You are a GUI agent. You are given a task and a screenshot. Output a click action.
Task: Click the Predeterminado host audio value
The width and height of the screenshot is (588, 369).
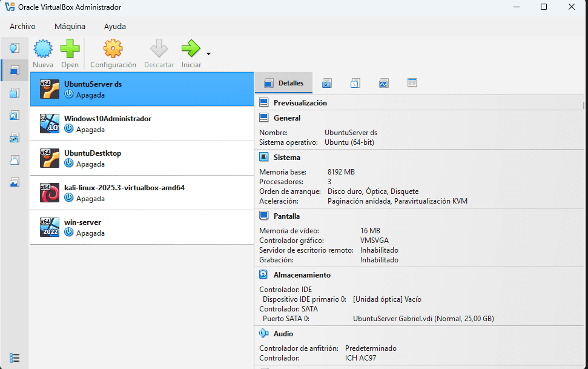point(371,348)
